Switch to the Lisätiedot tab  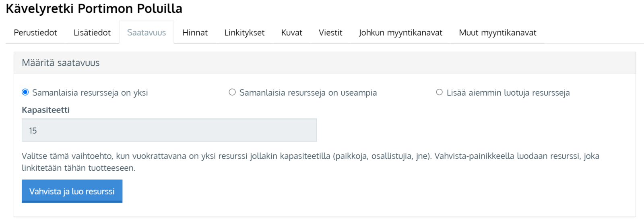[92, 33]
